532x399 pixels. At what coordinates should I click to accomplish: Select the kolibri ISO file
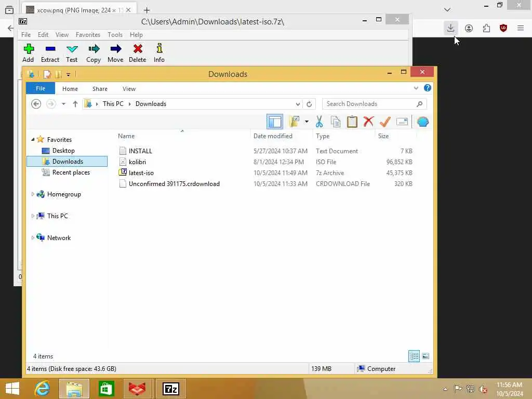pyautogui.click(x=137, y=162)
